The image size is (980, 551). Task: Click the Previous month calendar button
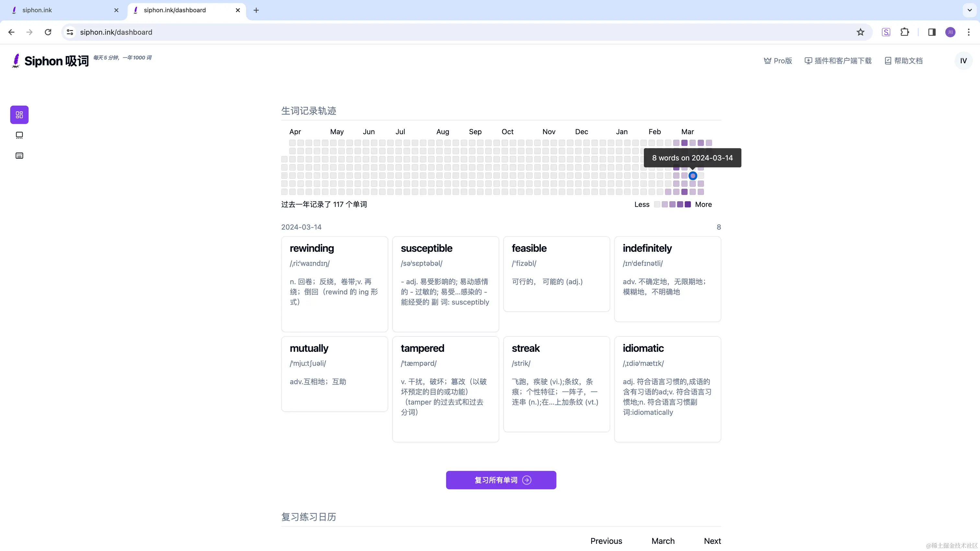coord(606,541)
